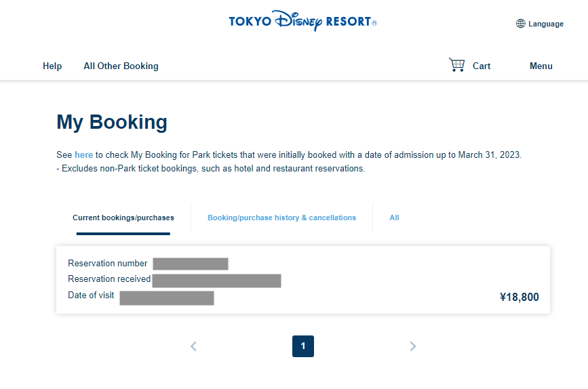The image size is (588, 389).
Task: Click the Tokyo Disney Resort logo
Action: [x=302, y=21]
